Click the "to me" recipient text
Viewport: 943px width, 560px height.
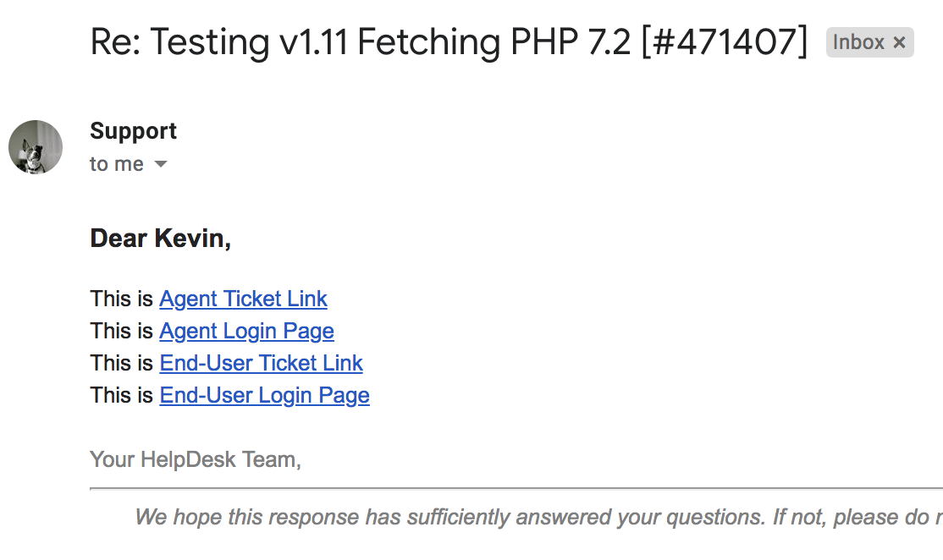pos(116,164)
